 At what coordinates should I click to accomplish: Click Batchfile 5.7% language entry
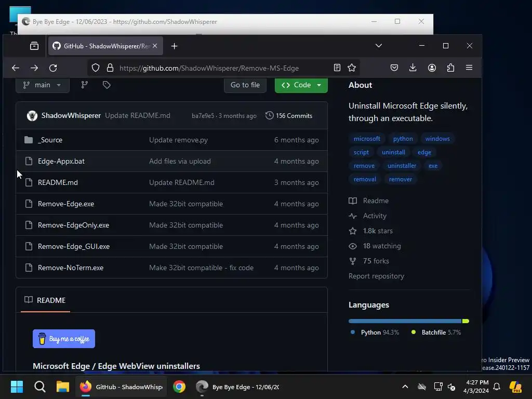tap(436, 332)
